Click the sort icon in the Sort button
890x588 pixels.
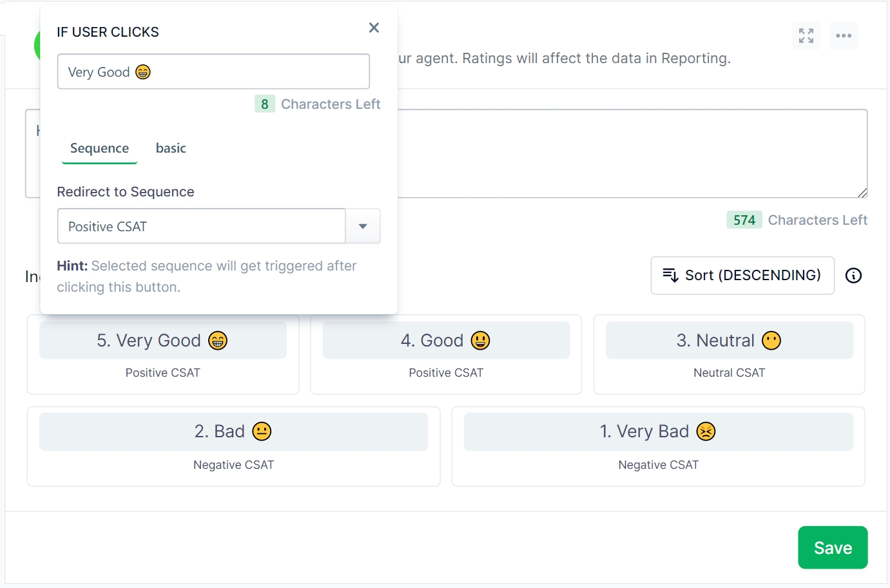pyautogui.click(x=670, y=276)
